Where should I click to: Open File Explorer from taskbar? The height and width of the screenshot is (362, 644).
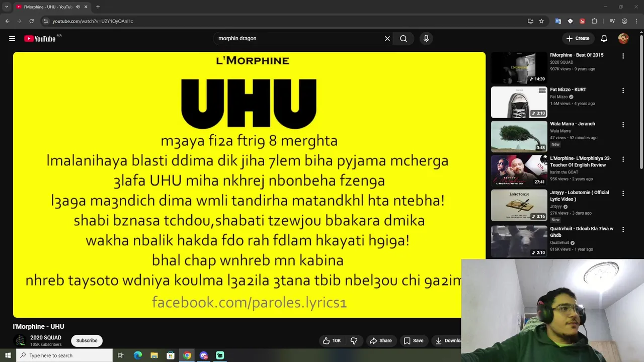[154, 355]
